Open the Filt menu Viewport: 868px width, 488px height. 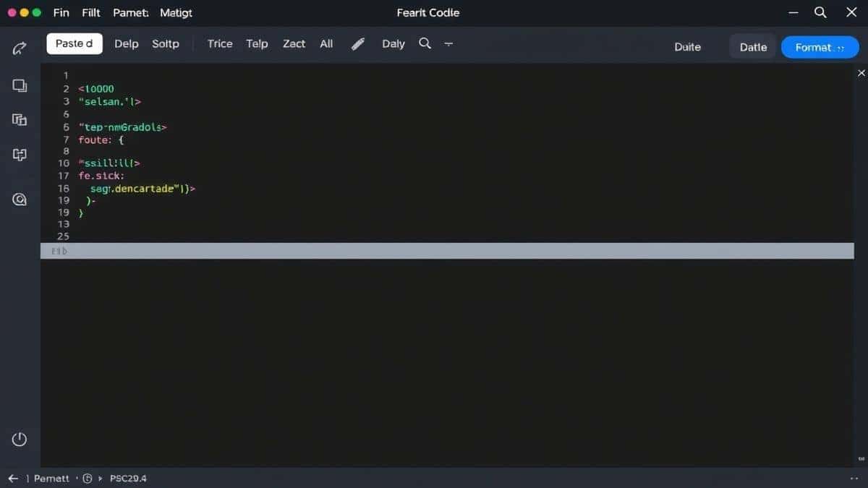(x=90, y=12)
